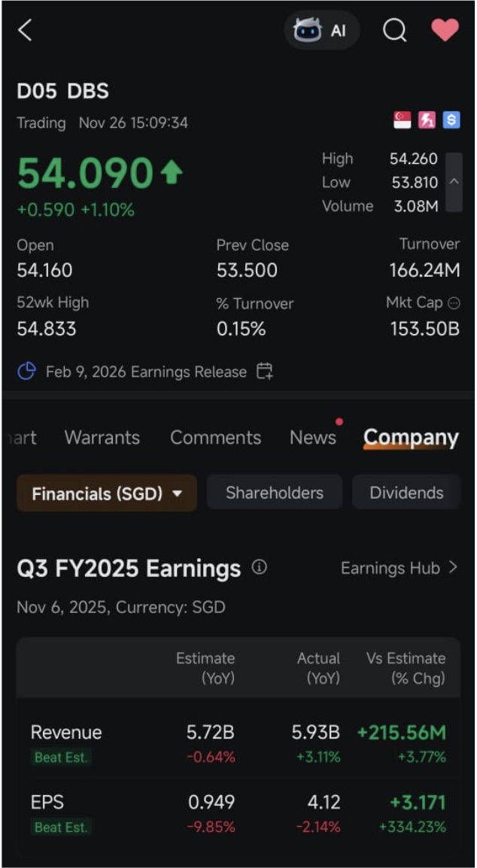Switch to the News tab
Screen dimensions: 477x868
[312, 437]
